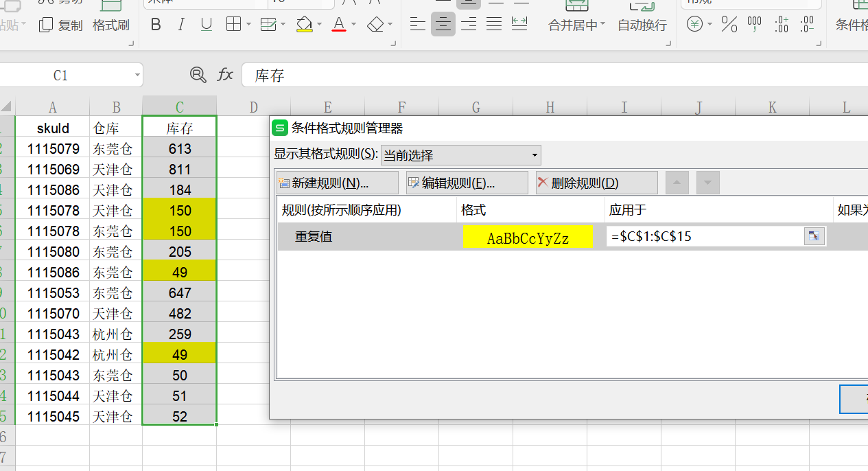Click the cell borders icon
868x471 pixels.
[x=233, y=25]
